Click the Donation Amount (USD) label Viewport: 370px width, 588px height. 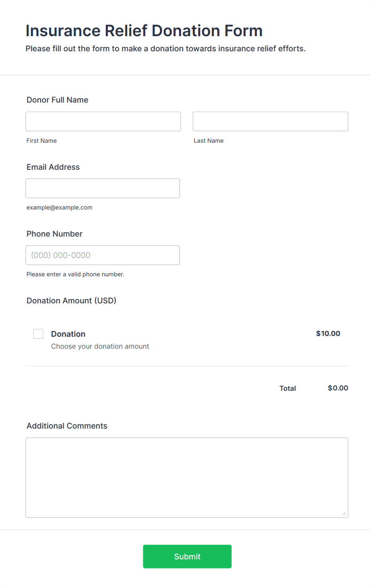[71, 301]
